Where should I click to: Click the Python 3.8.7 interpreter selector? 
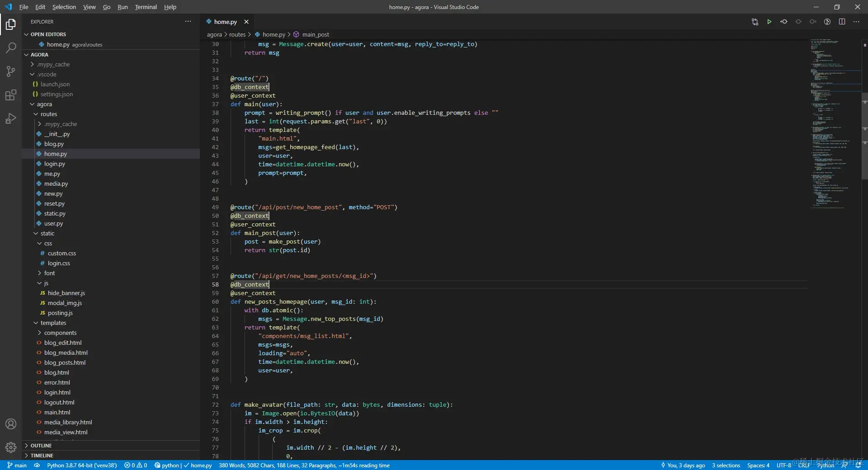tap(82, 465)
